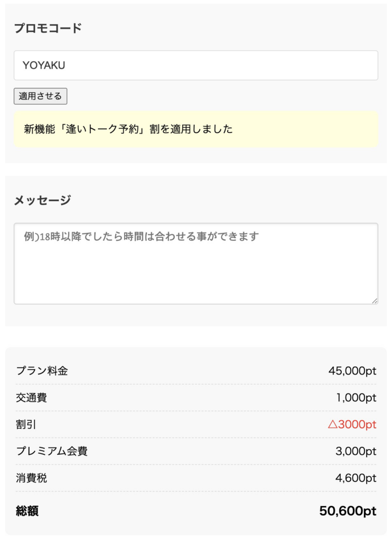392x541 pixels.
Task: Click the 1,000pt transportation fee value
Action: (x=356, y=397)
